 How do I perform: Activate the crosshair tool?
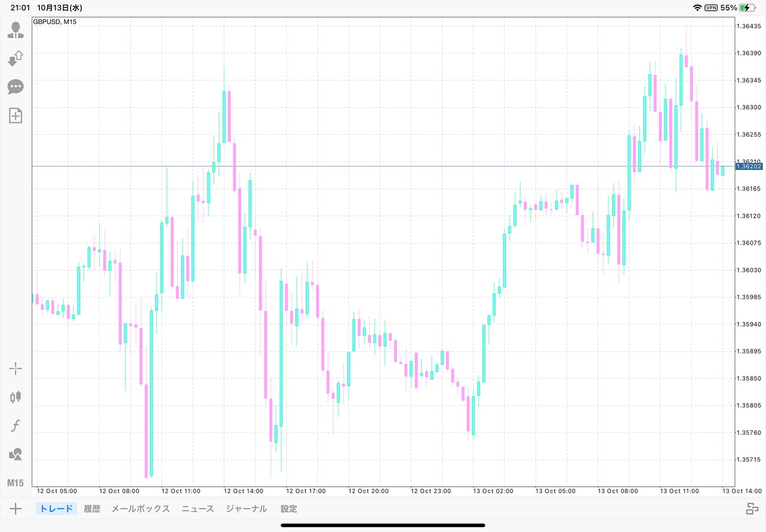click(x=16, y=368)
